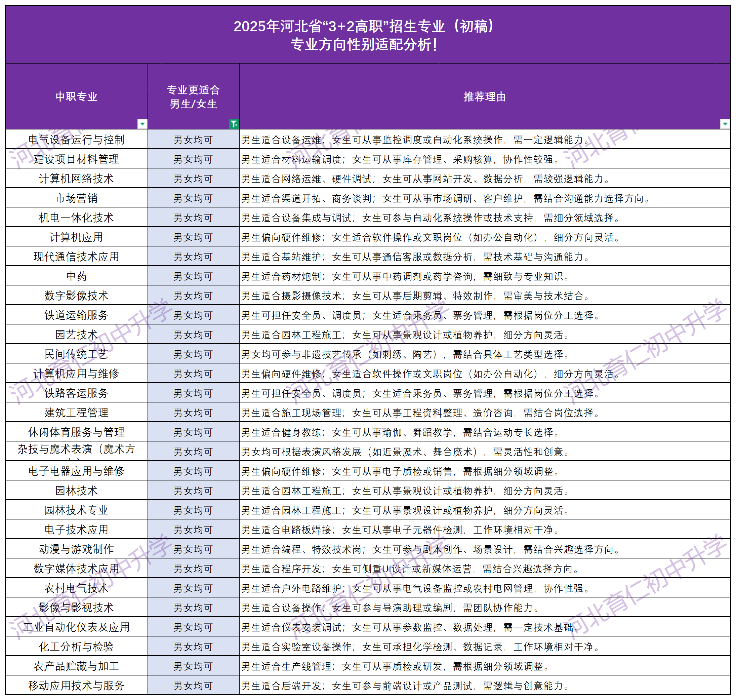The image size is (736, 700).
Task: Open the 推荐理由 column filter dropdown
Action: (725, 123)
